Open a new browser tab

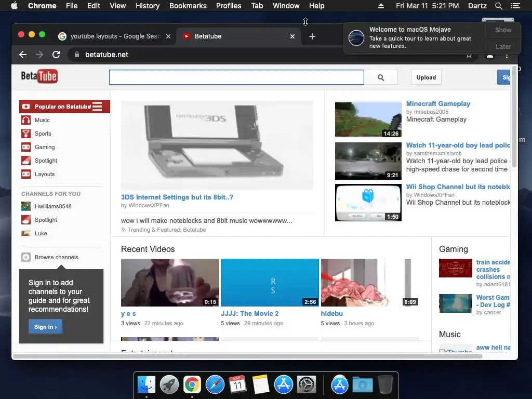click(312, 36)
